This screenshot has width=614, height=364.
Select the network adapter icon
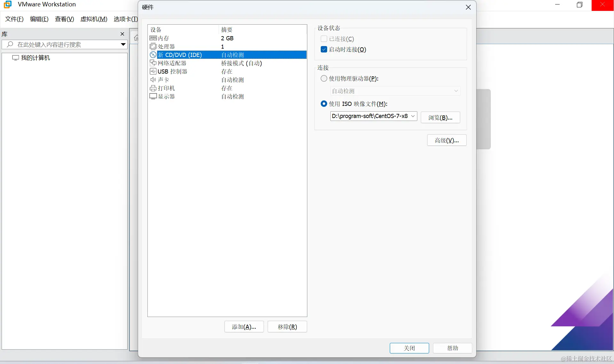click(x=153, y=63)
